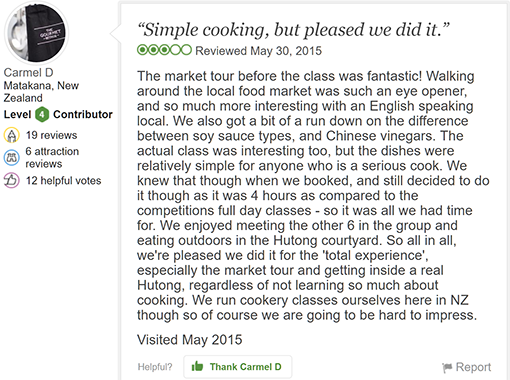Click the Carmel D username

coord(28,72)
